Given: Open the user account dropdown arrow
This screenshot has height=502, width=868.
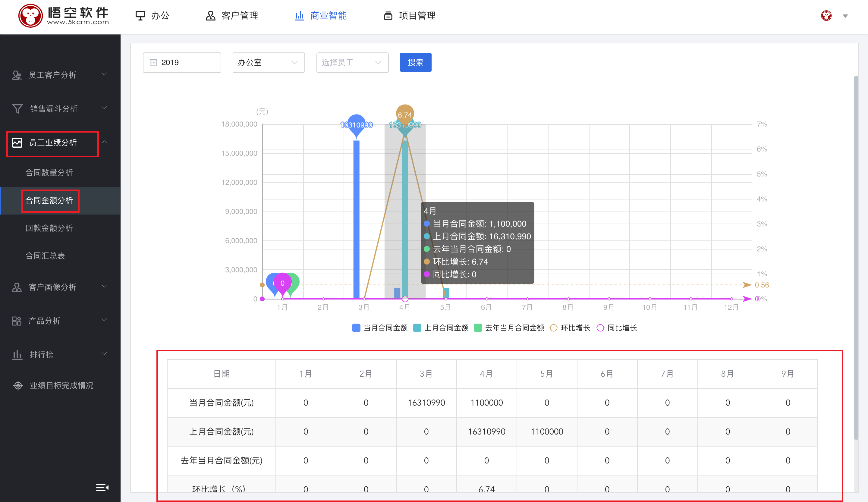Looking at the screenshot, I should (x=845, y=16).
